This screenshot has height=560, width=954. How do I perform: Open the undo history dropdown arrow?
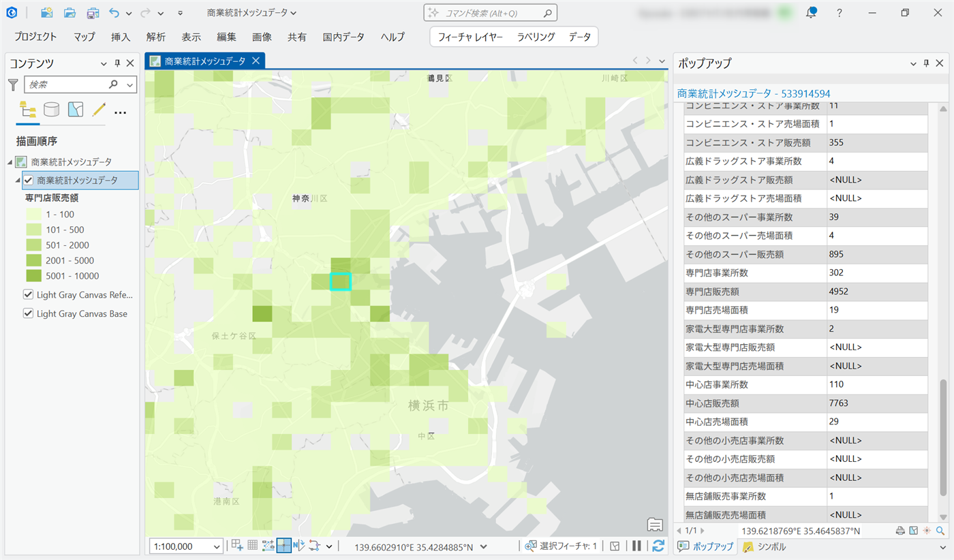[130, 13]
